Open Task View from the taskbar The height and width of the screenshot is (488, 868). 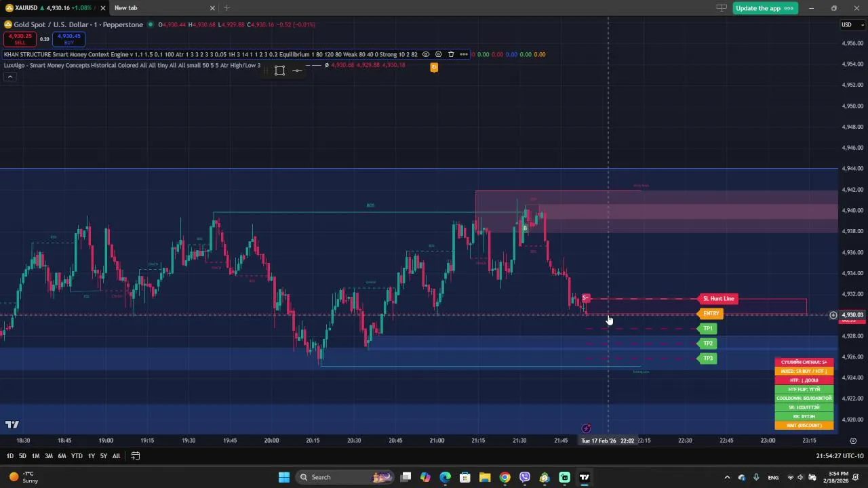(x=406, y=477)
